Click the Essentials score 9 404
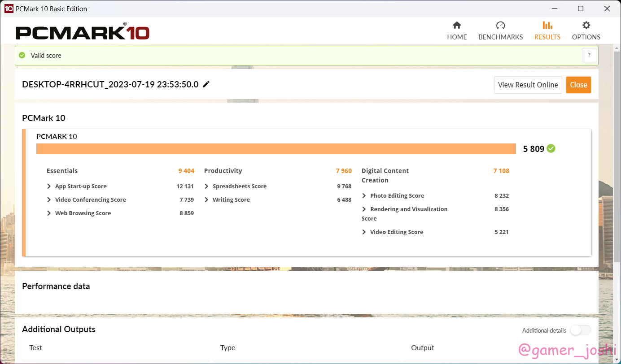The image size is (621, 364). coord(186,171)
